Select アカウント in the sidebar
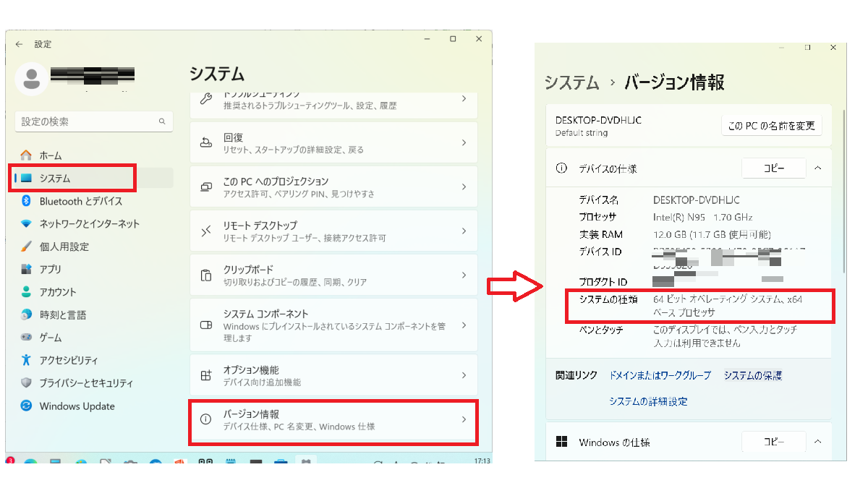This screenshot has width=868, height=488. (x=57, y=292)
